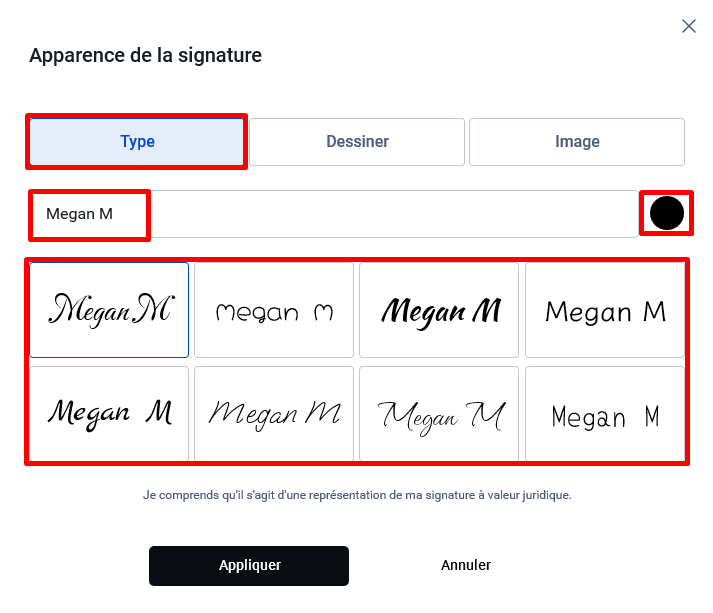Pick the bold brush script signature style
Screen dimensions: 713x613
tap(439, 310)
